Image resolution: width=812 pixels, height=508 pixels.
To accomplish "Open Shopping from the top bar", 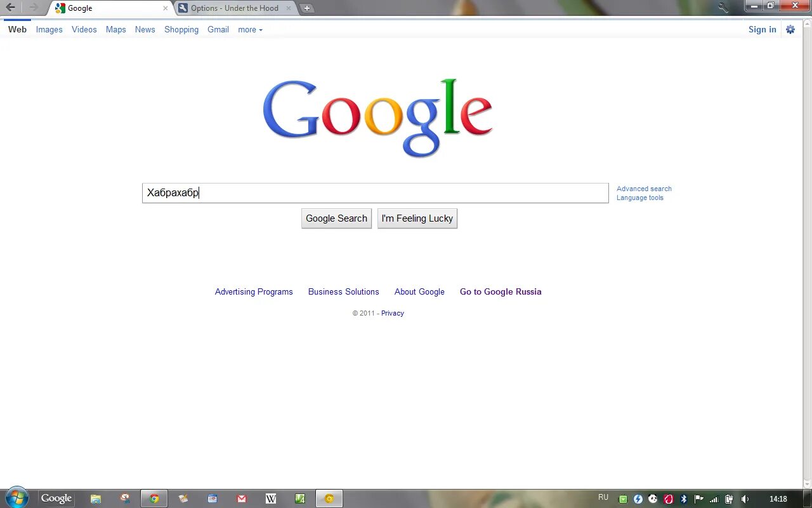I will [x=181, y=29].
